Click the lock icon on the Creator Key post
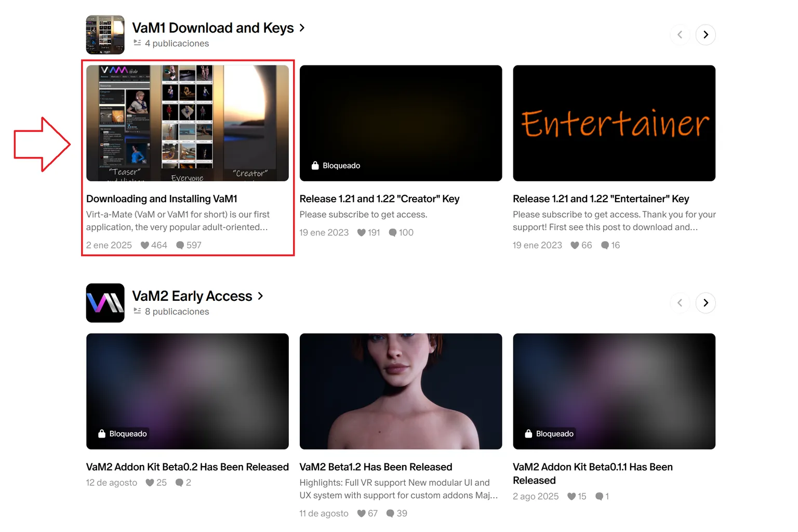 click(315, 165)
